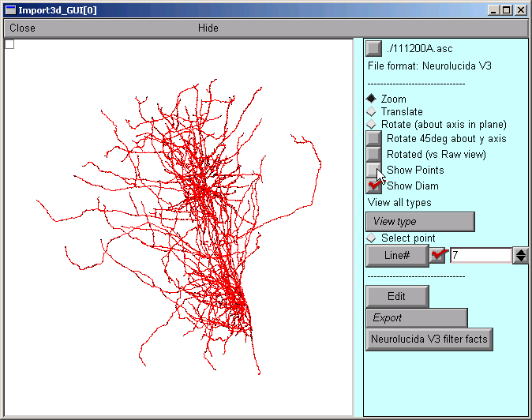Select the Translate radio option
Viewport: 532px width, 420px height.
point(371,111)
